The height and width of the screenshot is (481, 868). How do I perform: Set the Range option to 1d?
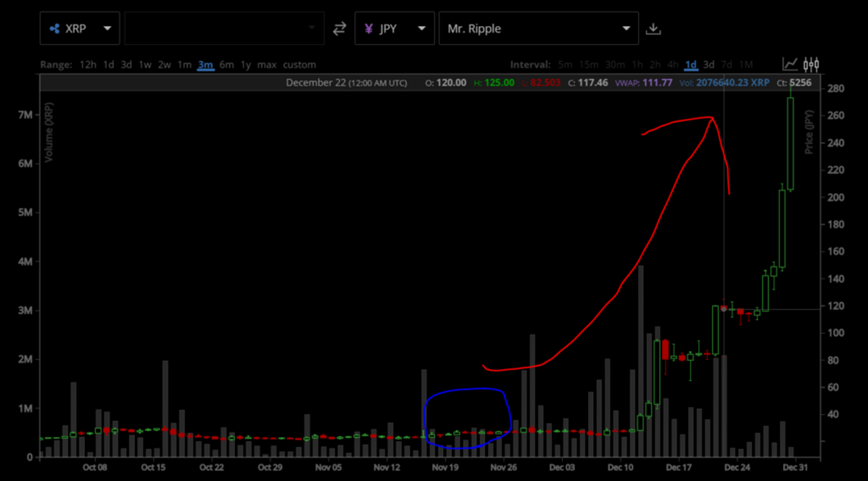pos(108,65)
